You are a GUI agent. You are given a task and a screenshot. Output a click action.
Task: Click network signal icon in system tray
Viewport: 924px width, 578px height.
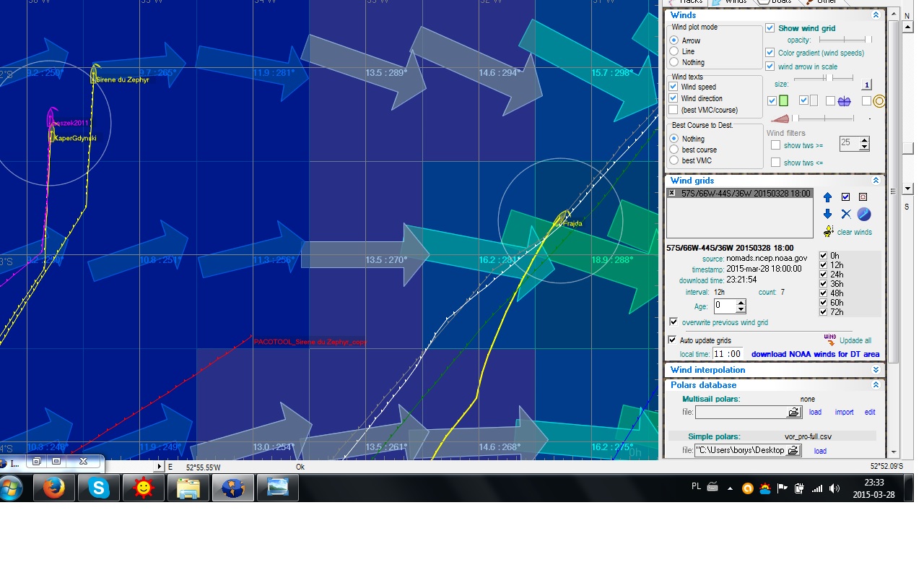[817, 488]
